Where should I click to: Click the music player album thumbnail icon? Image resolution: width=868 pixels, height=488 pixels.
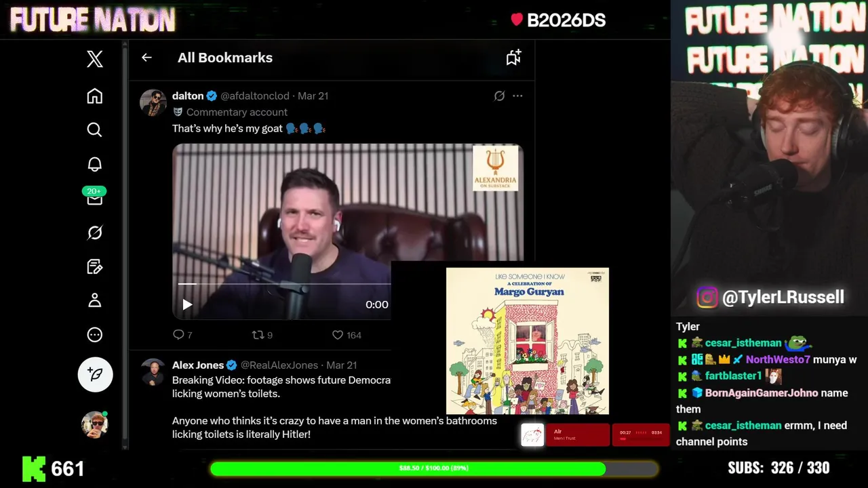tap(532, 435)
